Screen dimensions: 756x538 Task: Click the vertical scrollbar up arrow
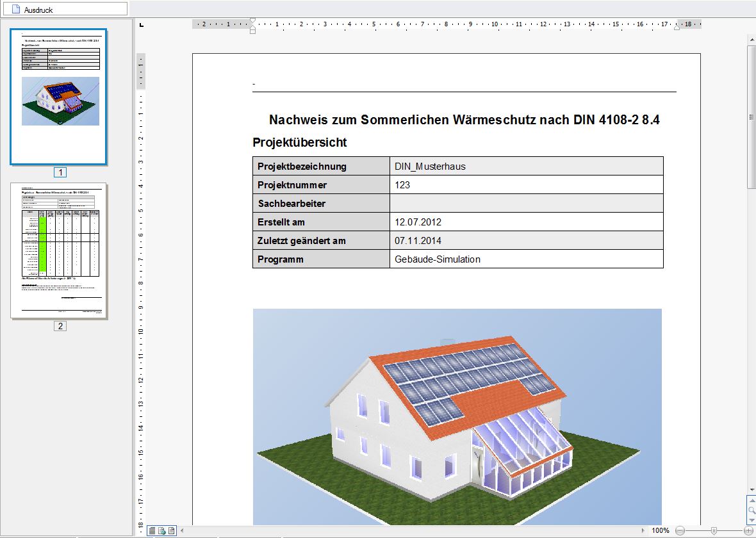point(752,40)
